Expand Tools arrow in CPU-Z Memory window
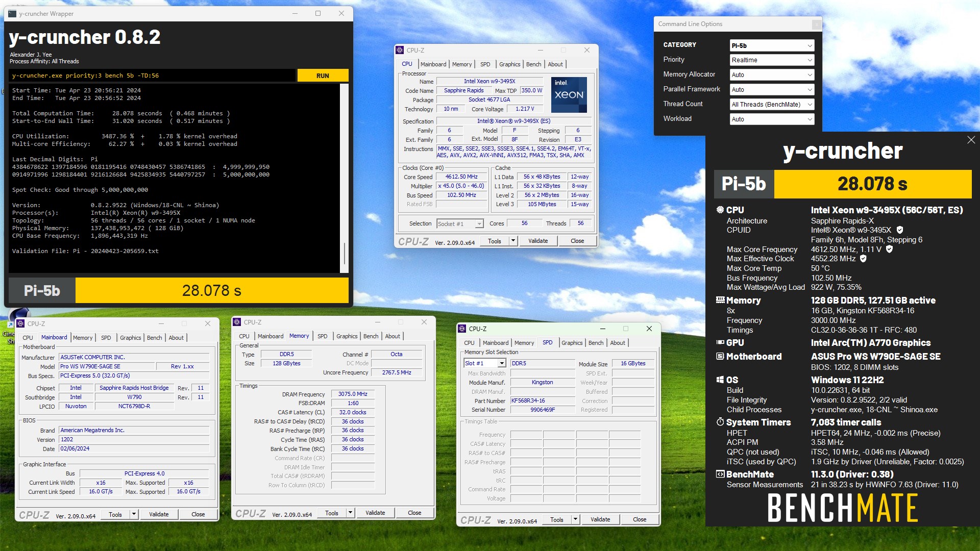980x551 pixels. [x=350, y=513]
